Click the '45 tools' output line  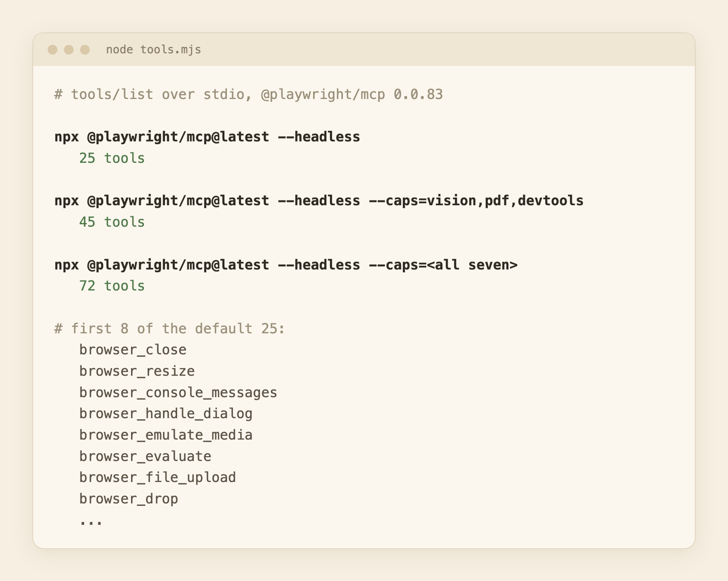pyautogui.click(x=112, y=222)
